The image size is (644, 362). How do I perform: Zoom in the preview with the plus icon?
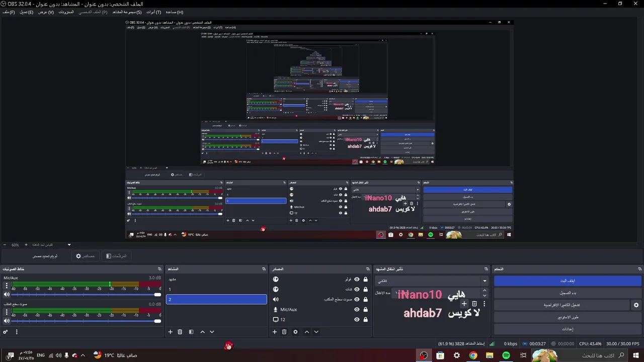26,245
